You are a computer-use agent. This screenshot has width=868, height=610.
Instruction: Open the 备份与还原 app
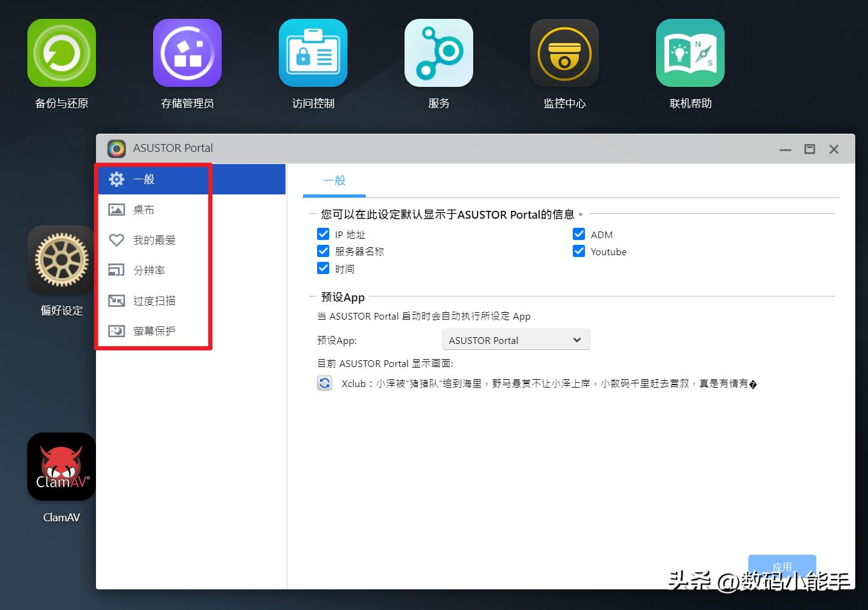click(61, 53)
